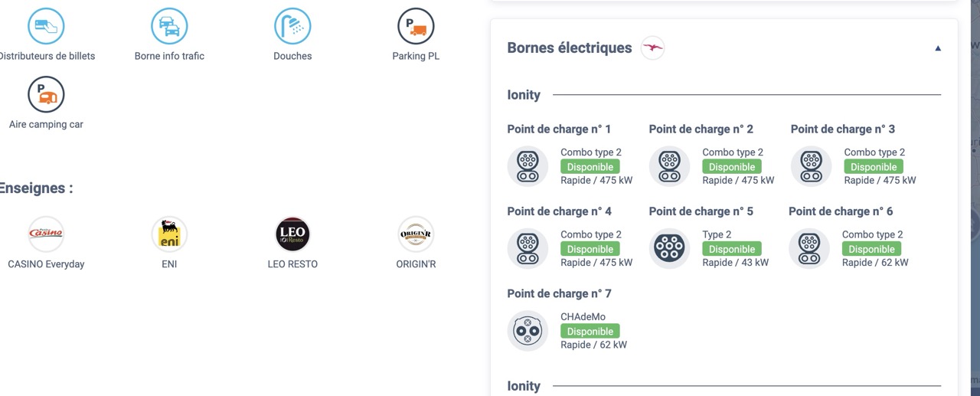Click the ENI brand logo

(169, 234)
